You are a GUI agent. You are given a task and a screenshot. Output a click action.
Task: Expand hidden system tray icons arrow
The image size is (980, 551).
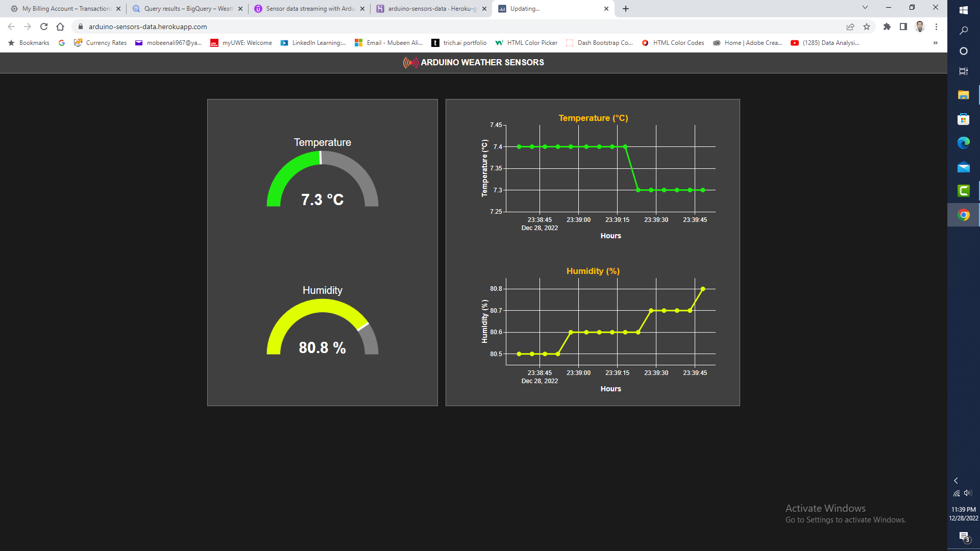[x=956, y=481]
